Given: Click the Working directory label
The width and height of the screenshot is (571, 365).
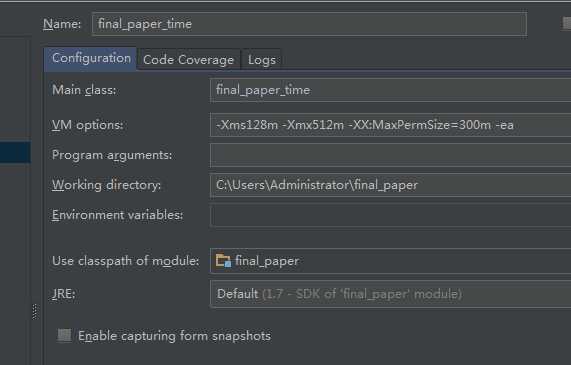Looking at the screenshot, I should coord(106,185).
